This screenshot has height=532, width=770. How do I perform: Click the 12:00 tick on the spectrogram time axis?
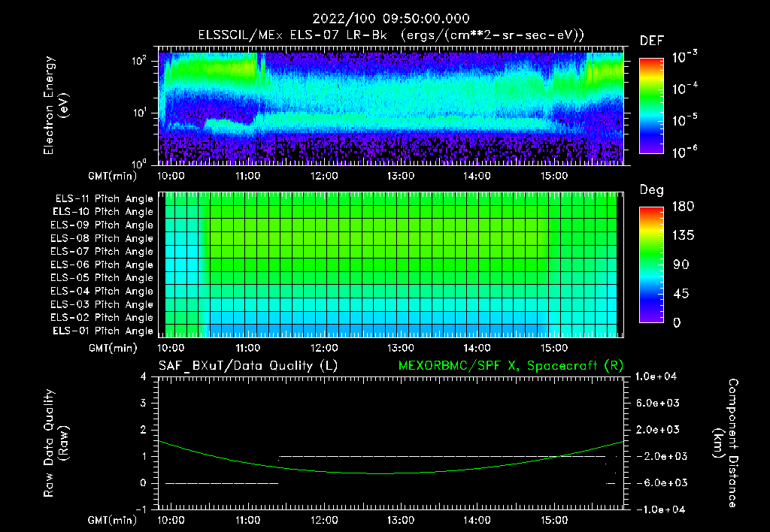coord(324,176)
